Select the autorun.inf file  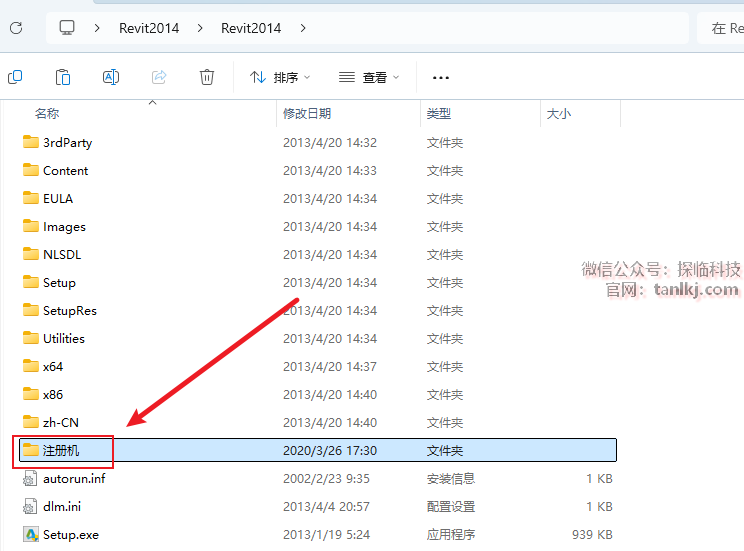(x=73, y=478)
